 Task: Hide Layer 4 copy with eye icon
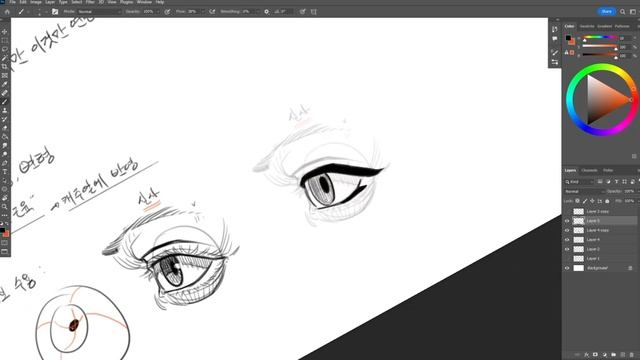tap(567, 230)
